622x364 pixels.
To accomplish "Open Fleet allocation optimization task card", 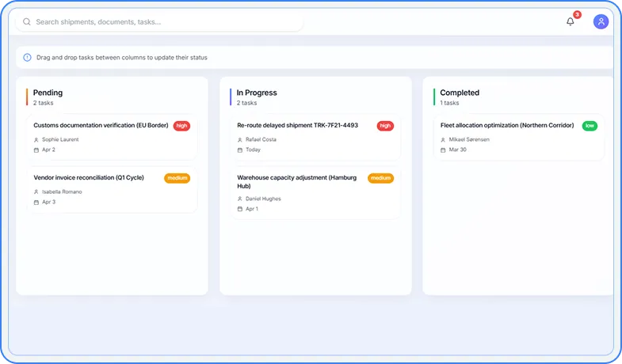I will 507,125.
